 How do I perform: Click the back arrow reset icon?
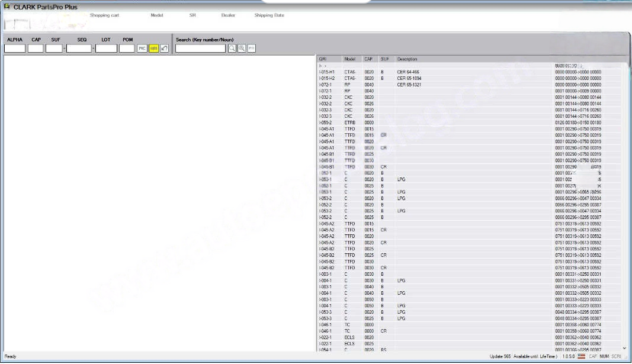click(x=164, y=49)
